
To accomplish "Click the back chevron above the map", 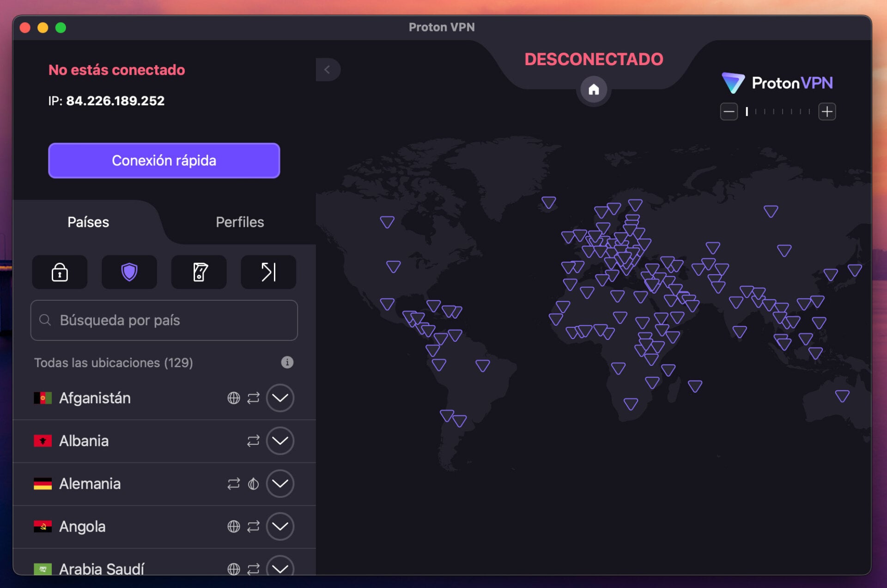I will tap(328, 69).
